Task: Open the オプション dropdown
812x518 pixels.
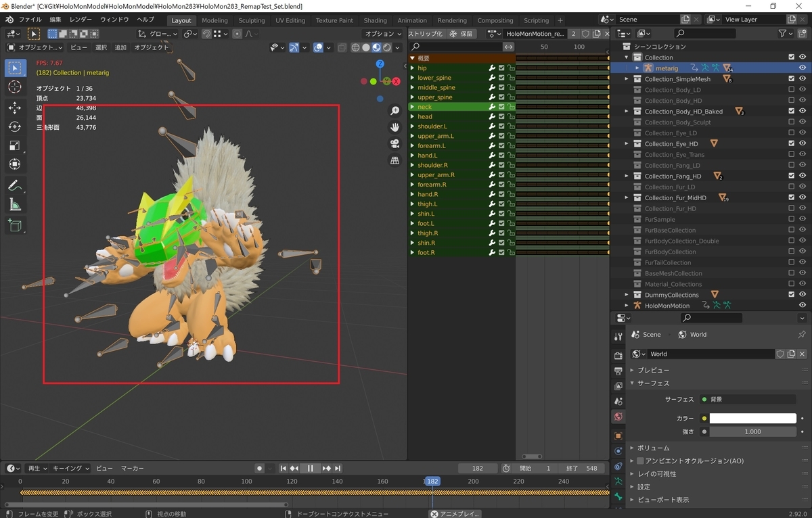Action: click(384, 34)
